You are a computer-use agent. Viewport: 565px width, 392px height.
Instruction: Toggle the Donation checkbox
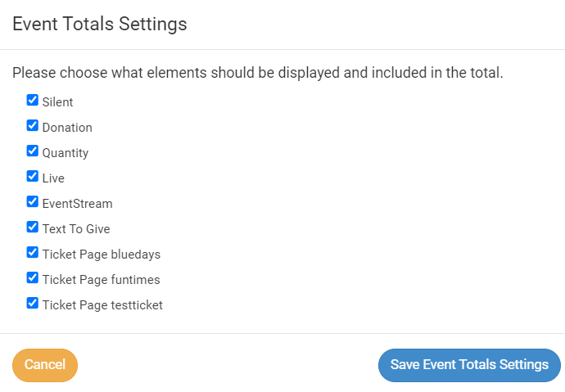pos(33,126)
